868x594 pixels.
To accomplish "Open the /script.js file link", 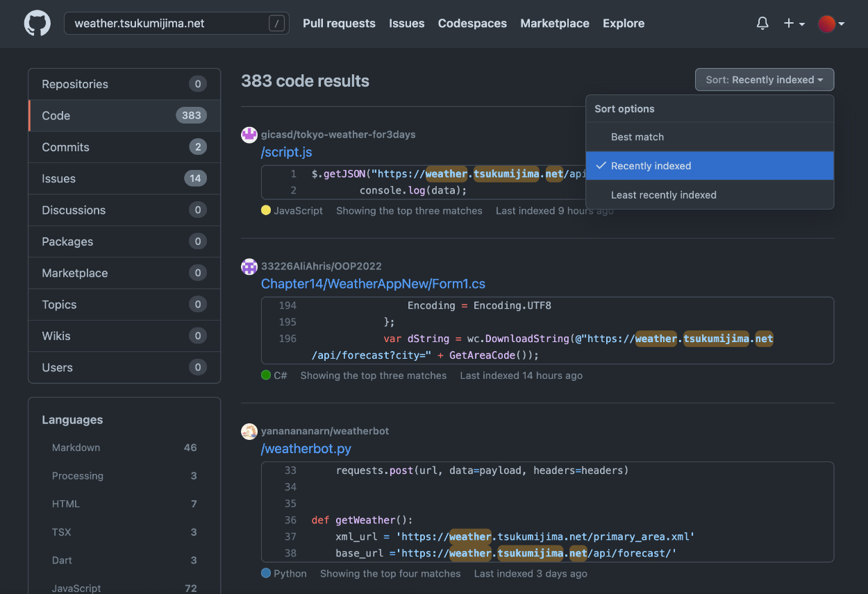I will pyautogui.click(x=287, y=152).
